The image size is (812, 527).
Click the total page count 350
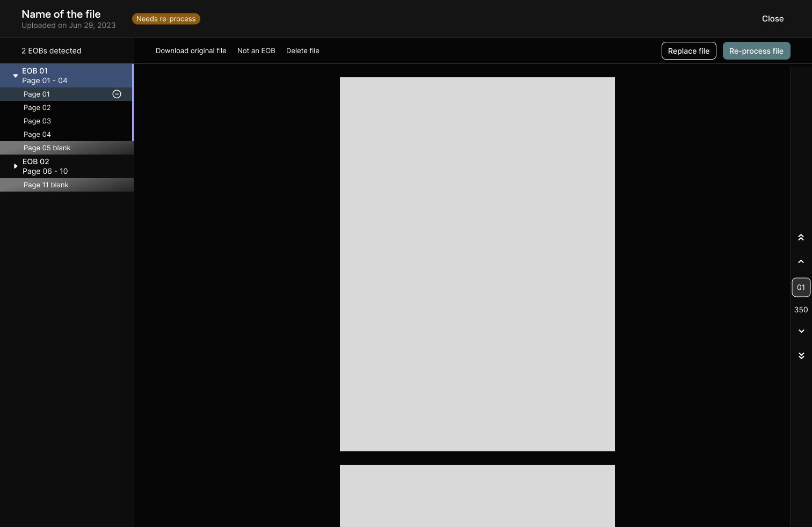pyautogui.click(x=801, y=310)
